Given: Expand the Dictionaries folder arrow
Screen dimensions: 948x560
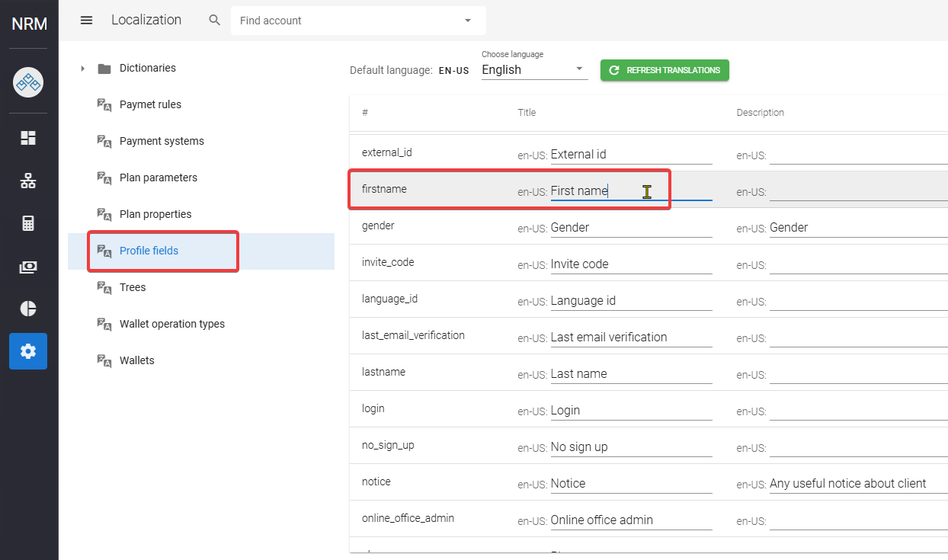Looking at the screenshot, I should point(82,69).
